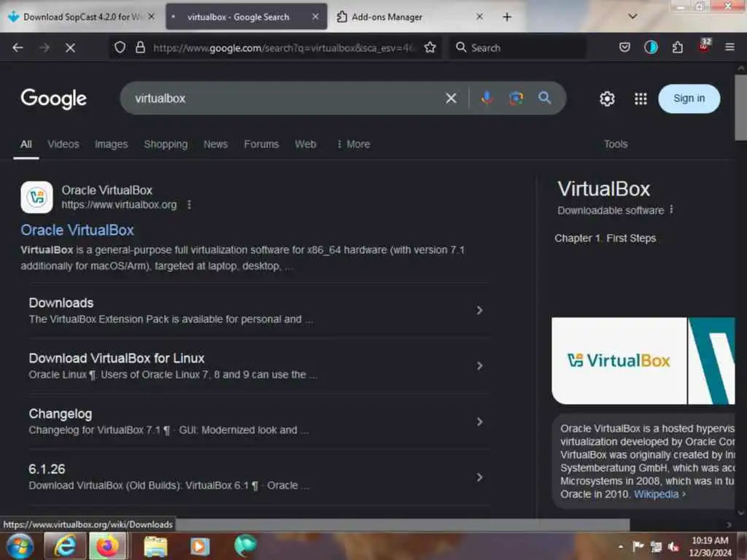Open the search Tools button
The height and width of the screenshot is (560, 747).
click(x=616, y=144)
